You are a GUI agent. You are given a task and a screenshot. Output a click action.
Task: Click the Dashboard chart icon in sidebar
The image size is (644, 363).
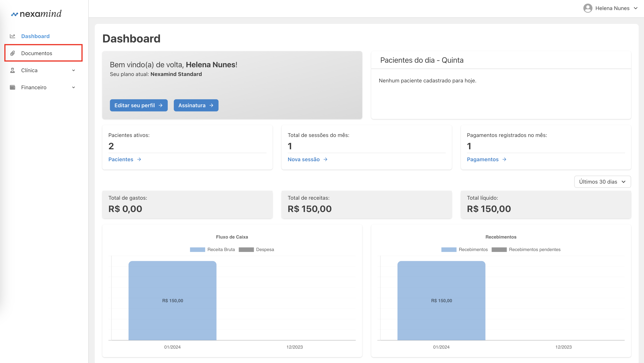point(13,36)
